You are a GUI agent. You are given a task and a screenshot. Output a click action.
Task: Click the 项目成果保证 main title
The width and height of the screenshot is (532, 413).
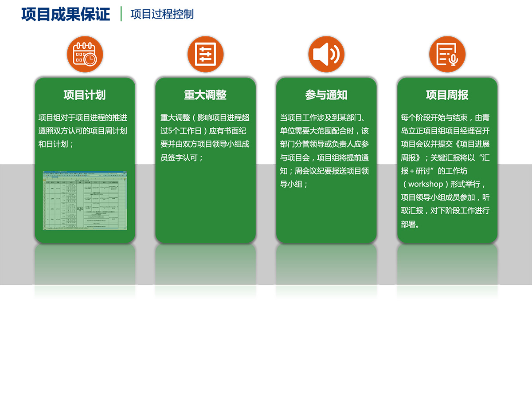[66, 14]
